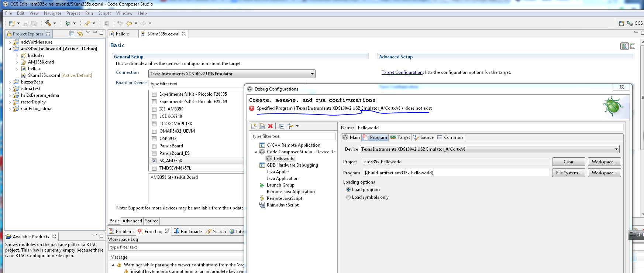Select GDB Hardware Debugging in configuration list
The width and height of the screenshot is (644, 273).
pyautogui.click(x=292, y=165)
